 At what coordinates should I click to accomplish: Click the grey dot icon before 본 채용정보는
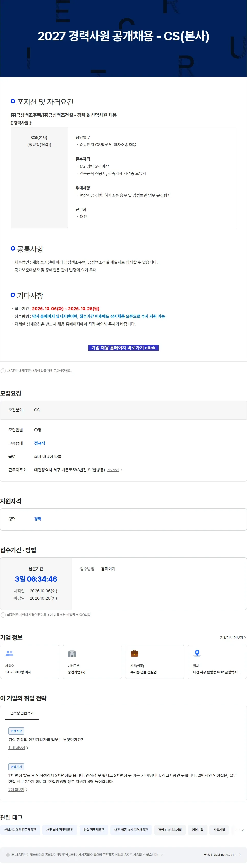[x=8, y=855]
